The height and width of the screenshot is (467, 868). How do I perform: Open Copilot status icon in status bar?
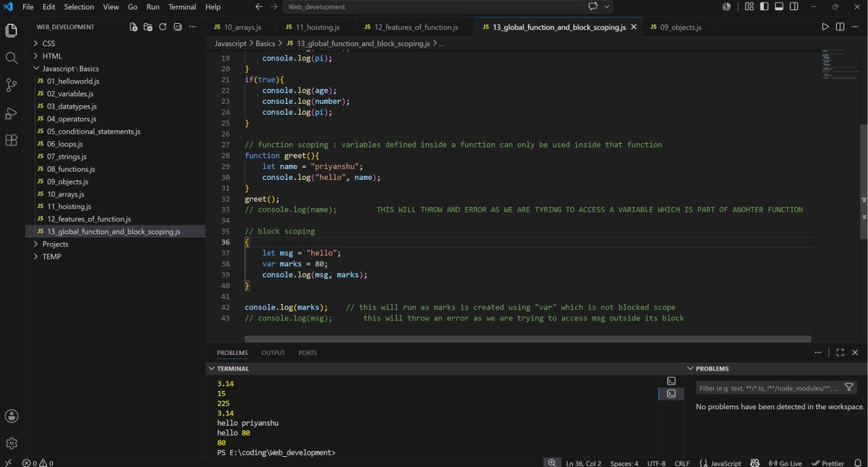[755, 463]
